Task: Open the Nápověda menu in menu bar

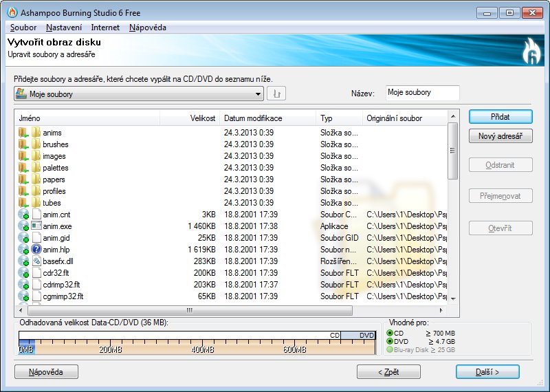Action: tap(148, 28)
